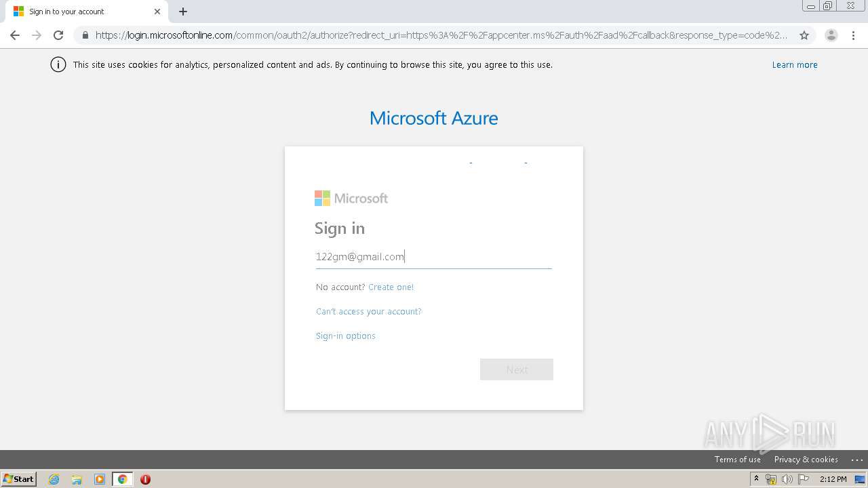Go back with the browser back arrow
The image size is (868, 488).
click(15, 35)
